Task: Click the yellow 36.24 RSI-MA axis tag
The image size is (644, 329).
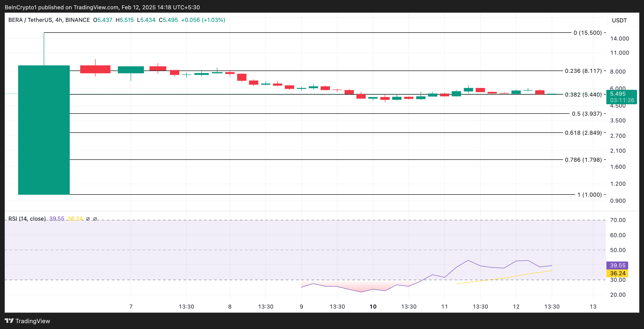Action: point(617,273)
